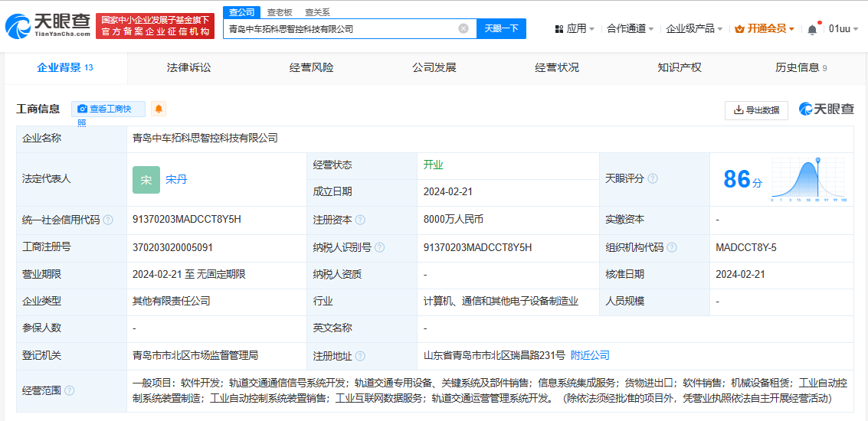Image resolution: width=868 pixels, height=421 pixels.
Task: Expand the 合作通道 dropdown
Action: pos(630,28)
